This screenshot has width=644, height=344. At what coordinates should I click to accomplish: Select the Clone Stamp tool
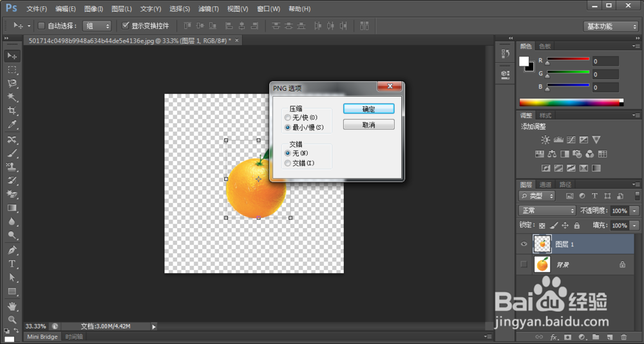12,167
